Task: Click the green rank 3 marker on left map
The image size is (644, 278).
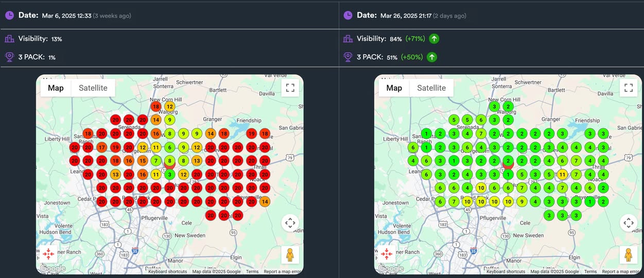Action: point(169,175)
